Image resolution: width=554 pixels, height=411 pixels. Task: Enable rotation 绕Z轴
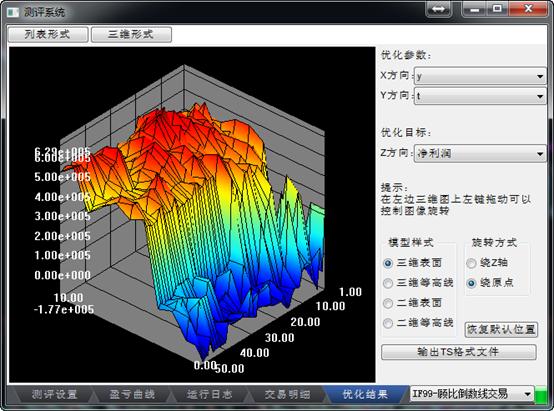(471, 263)
